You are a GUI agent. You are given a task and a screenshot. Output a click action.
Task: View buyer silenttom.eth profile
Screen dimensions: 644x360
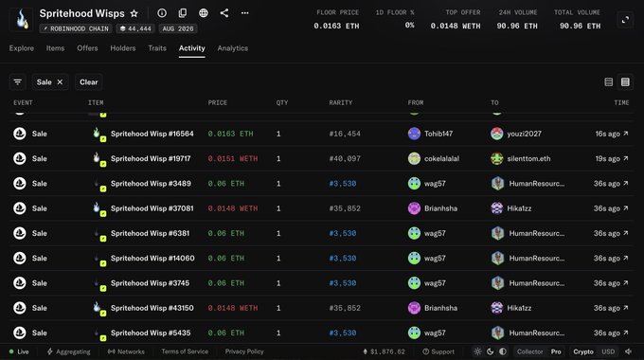coord(520,158)
